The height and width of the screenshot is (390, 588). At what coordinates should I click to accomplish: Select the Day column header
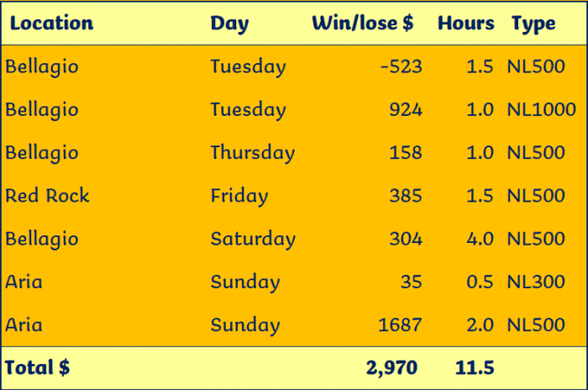[x=229, y=24]
